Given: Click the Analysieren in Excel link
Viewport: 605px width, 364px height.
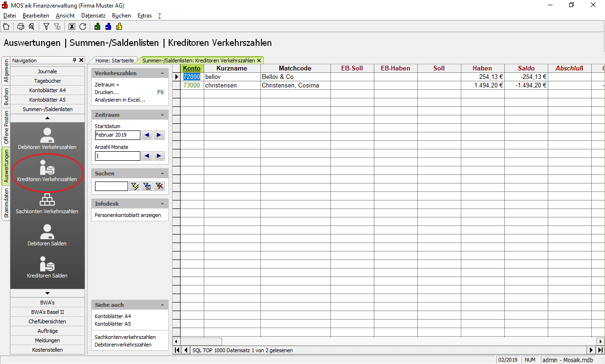Looking at the screenshot, I should click(x=120, y=100).
